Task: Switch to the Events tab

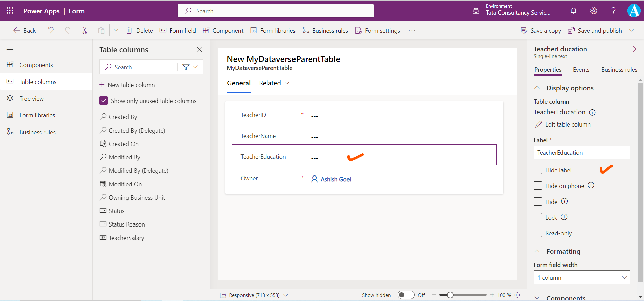Action: [x=581, y=70]
